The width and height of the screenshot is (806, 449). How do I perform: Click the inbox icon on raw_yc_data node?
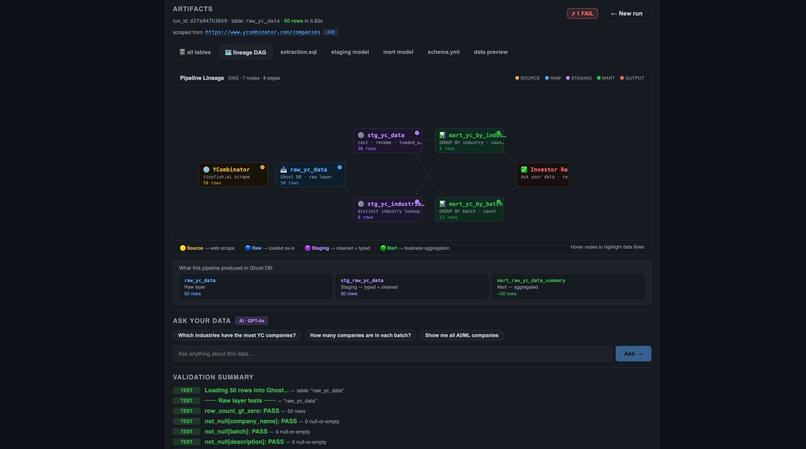[283, 169]
